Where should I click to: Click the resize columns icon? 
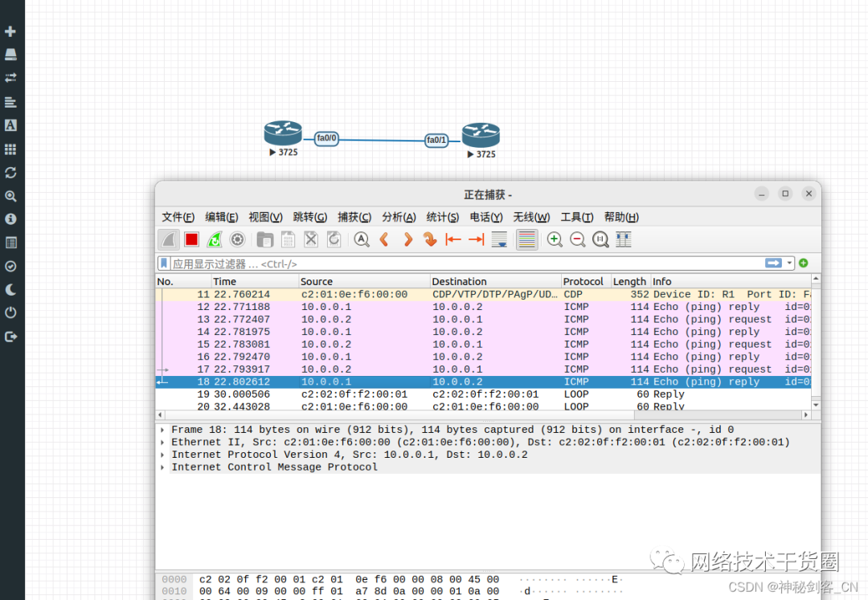pyautogui.click(x=624, y=239)
